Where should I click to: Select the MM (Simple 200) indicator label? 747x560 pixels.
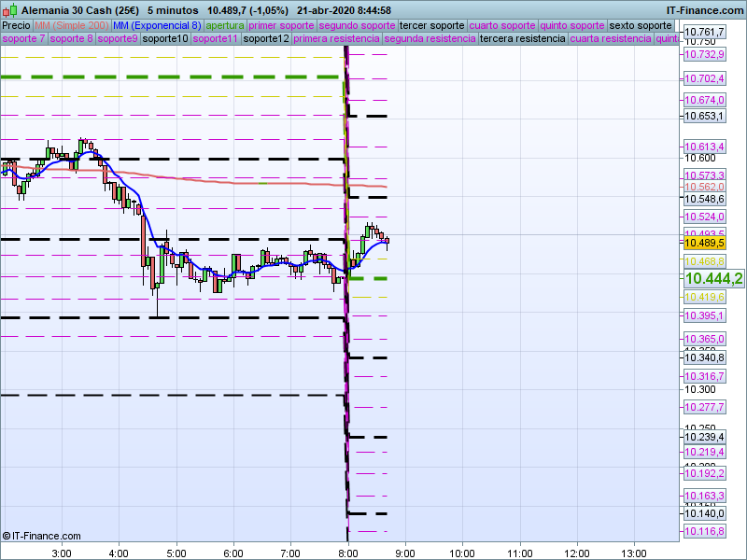(x=72, y=26)
